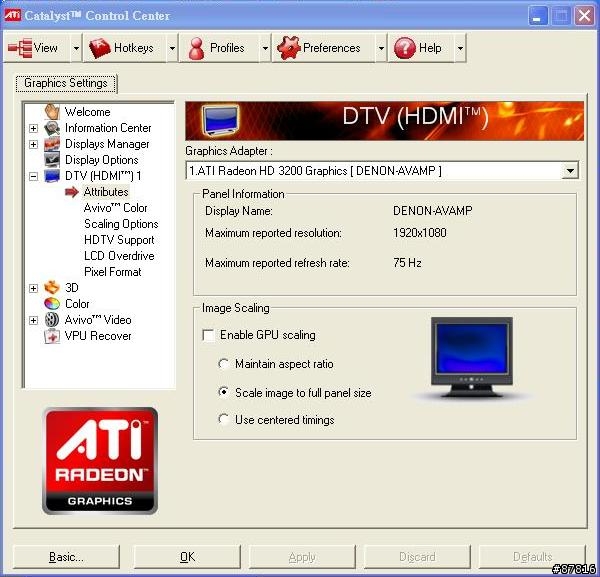Click the DTV (HDMI) 1 monitor icon
600x577 pixels.
(x=52, y=176)
